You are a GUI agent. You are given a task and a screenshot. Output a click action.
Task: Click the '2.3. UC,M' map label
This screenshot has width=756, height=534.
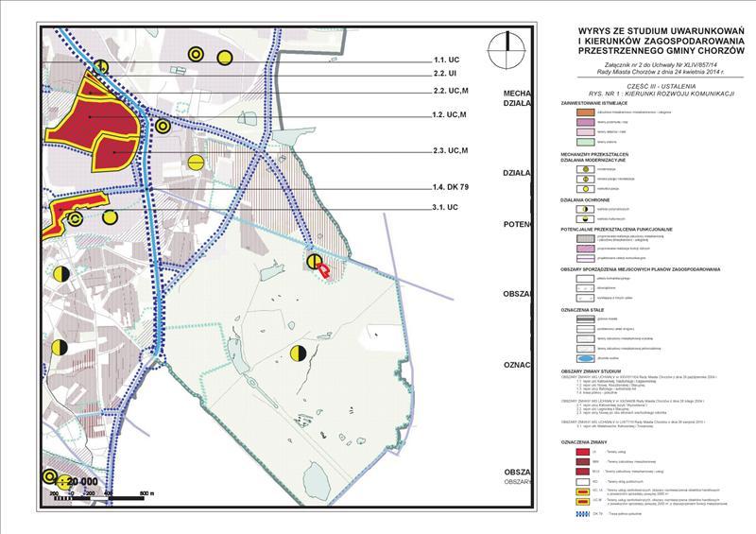pyautogui.click(x=451, y=150)
